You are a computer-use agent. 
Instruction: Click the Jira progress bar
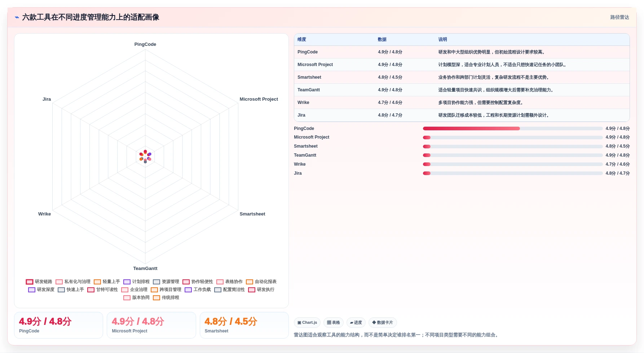pyautogui.click(x=513, y=173)
